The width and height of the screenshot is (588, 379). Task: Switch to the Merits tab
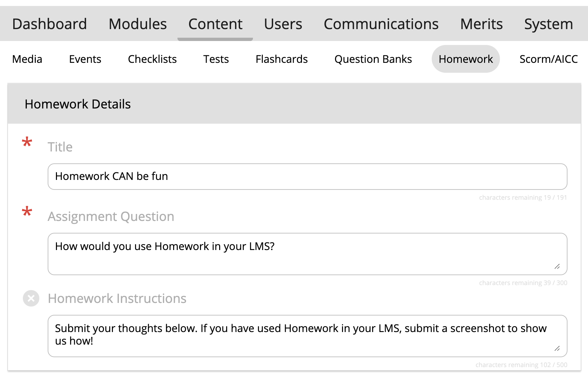(x=481, y=24)
